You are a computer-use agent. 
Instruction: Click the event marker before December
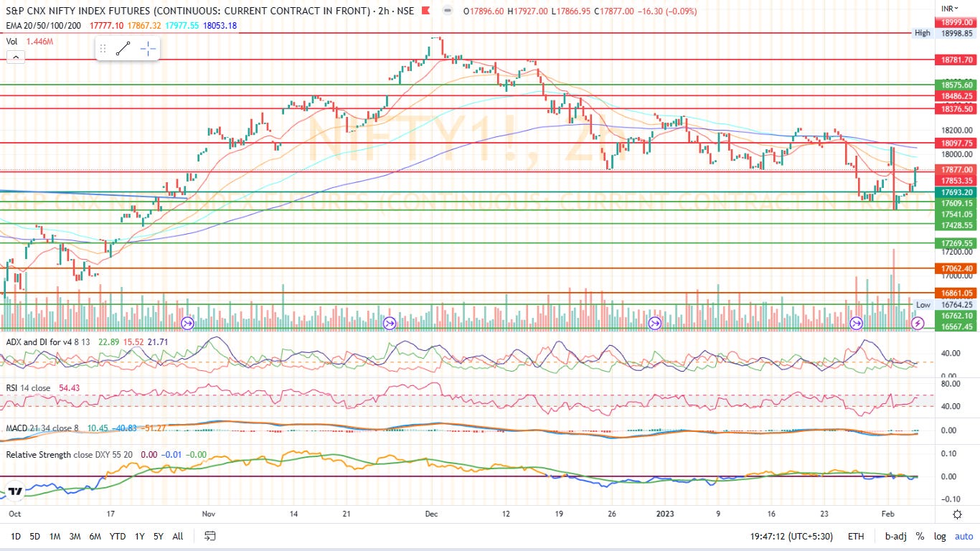(x=390, y=324)
